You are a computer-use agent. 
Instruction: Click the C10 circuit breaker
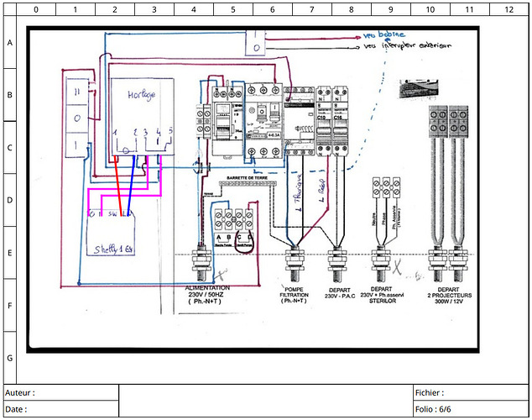324,121
